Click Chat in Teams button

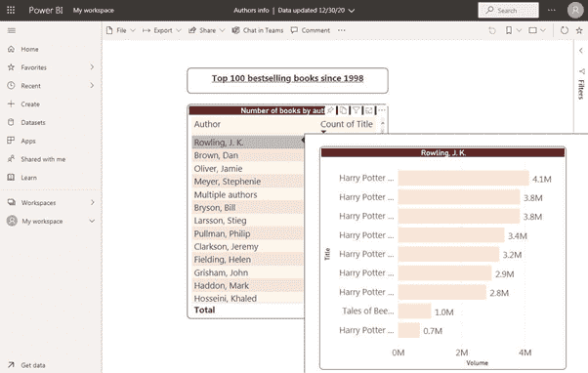258,30
